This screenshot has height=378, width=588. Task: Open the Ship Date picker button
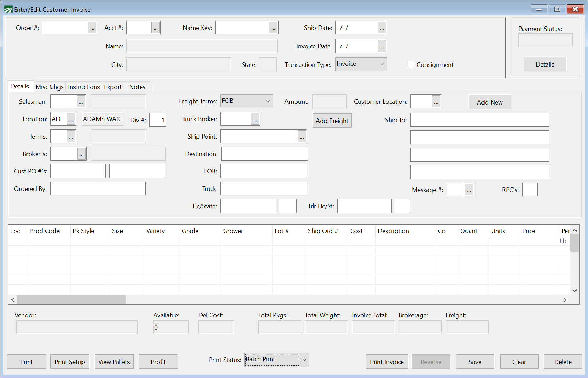click(382, 28)
